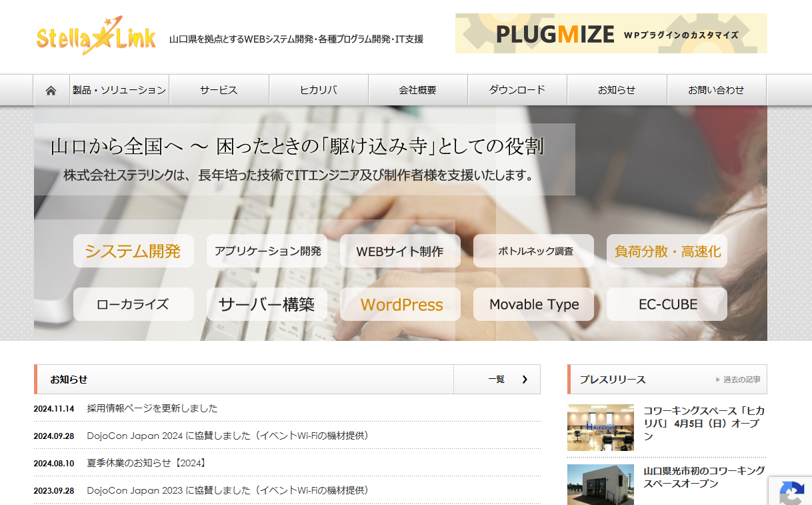The height and width of the screenshot is (505, 812).
Task: Select the サービス menu item
Action: [x=219, y=90]
